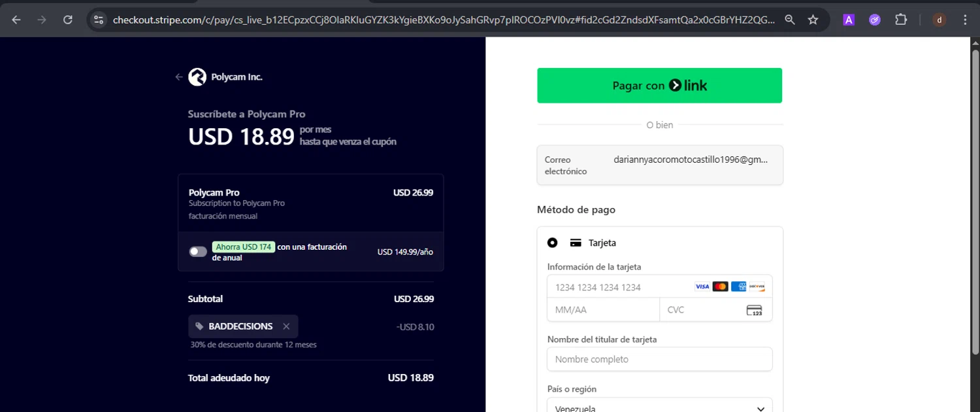Viewport: 980px width, 412px height.
Task: Click the 'facturación mensual' text
Action: [x=223, y=216]
